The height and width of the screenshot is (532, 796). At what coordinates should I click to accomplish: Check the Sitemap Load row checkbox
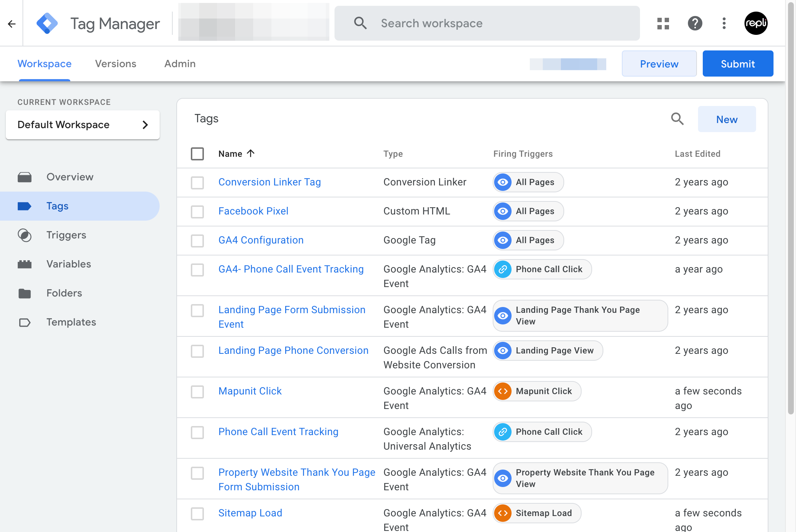(x=197, y=513)
